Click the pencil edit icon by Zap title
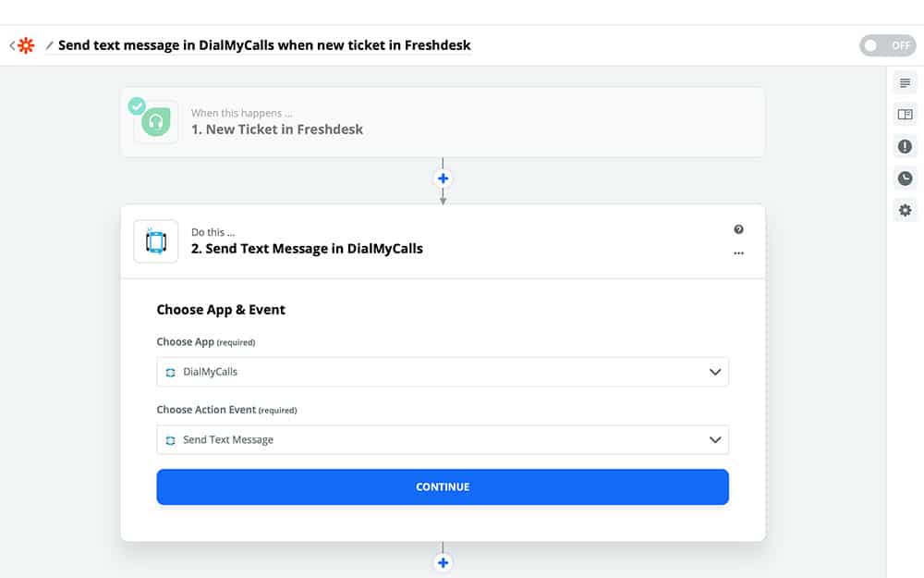Screen dimensions: 924x578 pos(50,45)
